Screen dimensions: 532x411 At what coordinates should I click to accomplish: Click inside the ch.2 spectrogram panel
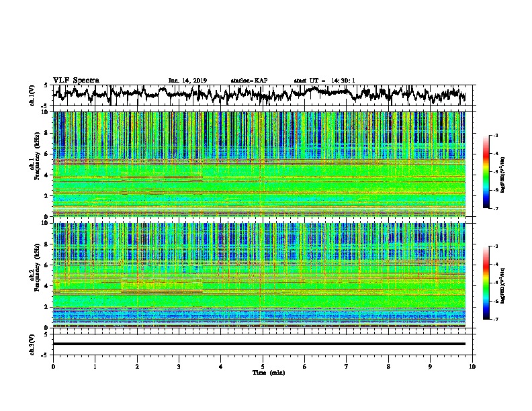[259, 275]
